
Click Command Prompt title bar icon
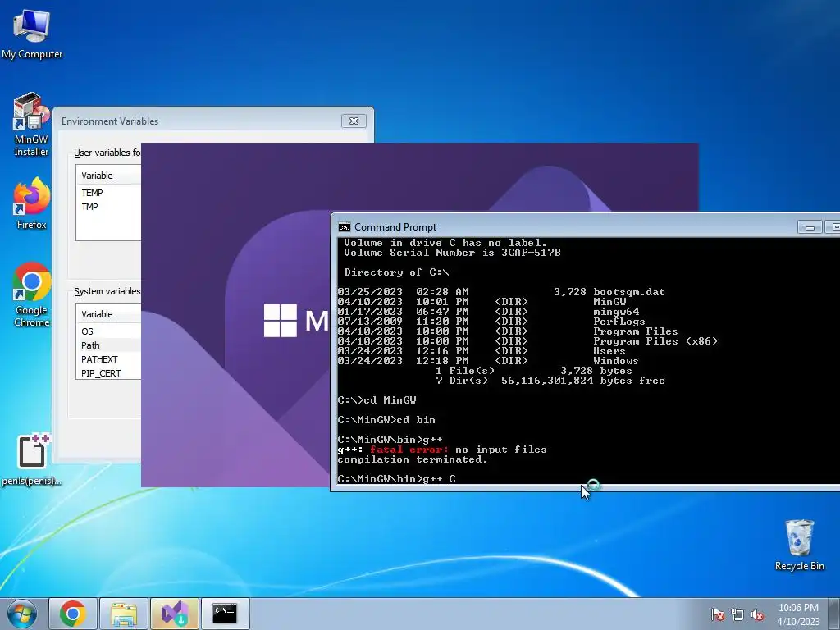coord(344,227)
